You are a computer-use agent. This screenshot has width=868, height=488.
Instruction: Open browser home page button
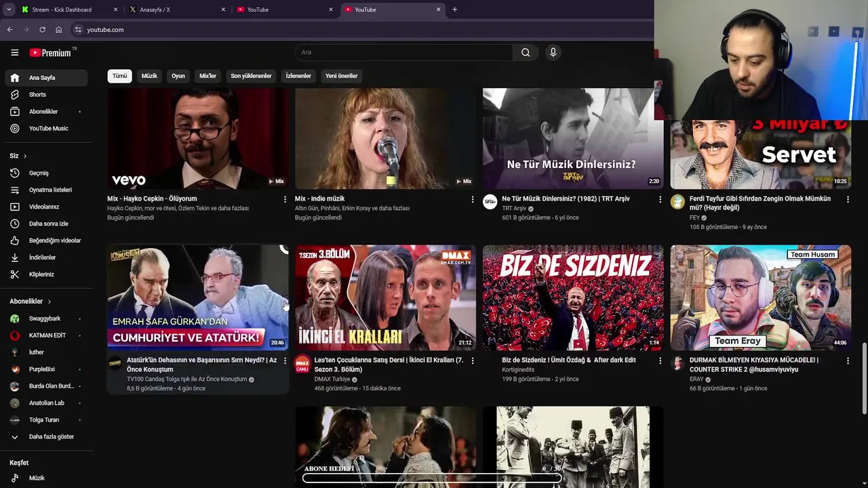pyautogui.click(x=58, y=30)
